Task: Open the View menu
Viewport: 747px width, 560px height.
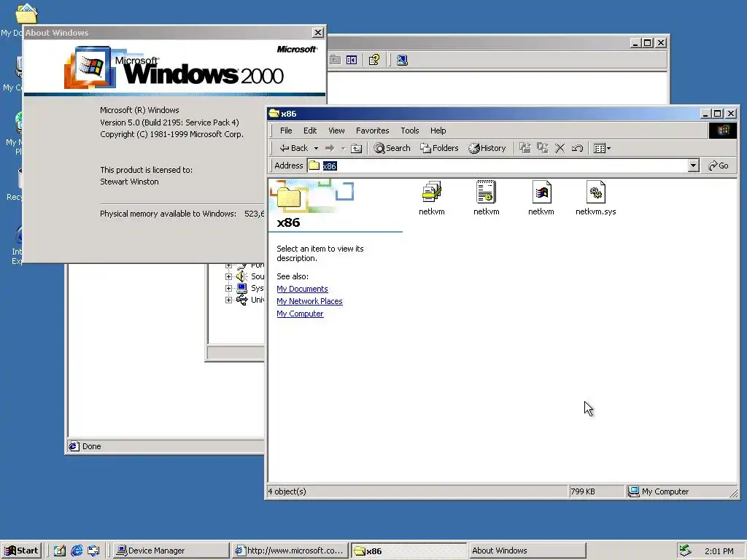Action: click(336, 131)
